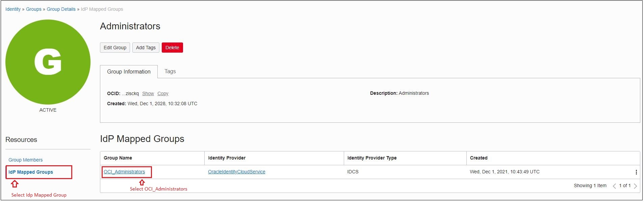Click the Edit Group button
The image size is (644, 202).
(x=115, y=48)
